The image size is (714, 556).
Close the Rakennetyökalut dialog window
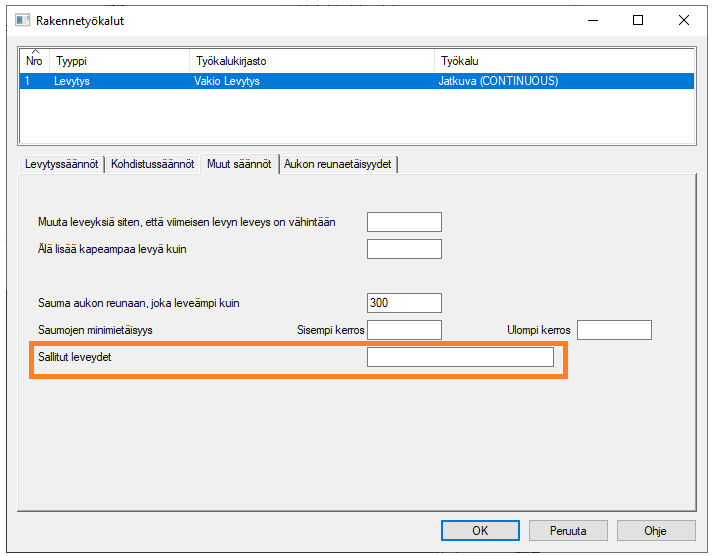click(x=684, y=20)
